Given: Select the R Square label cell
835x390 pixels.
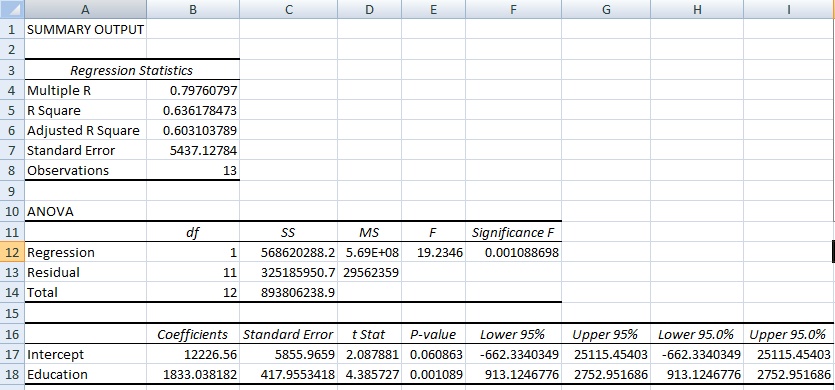Looking at the screenshot, I should click(85, 110).
